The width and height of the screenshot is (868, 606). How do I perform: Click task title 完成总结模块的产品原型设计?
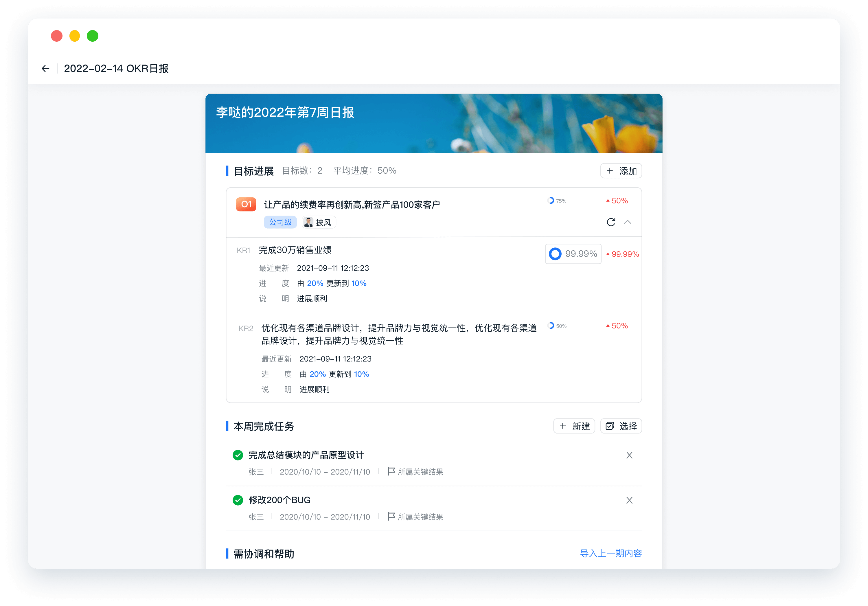(306, 455)
